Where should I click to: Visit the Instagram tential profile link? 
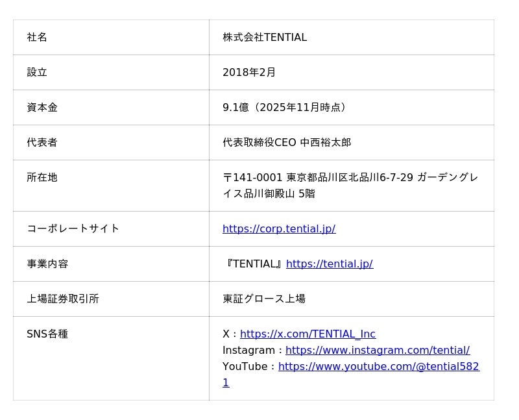pos(377,351)
